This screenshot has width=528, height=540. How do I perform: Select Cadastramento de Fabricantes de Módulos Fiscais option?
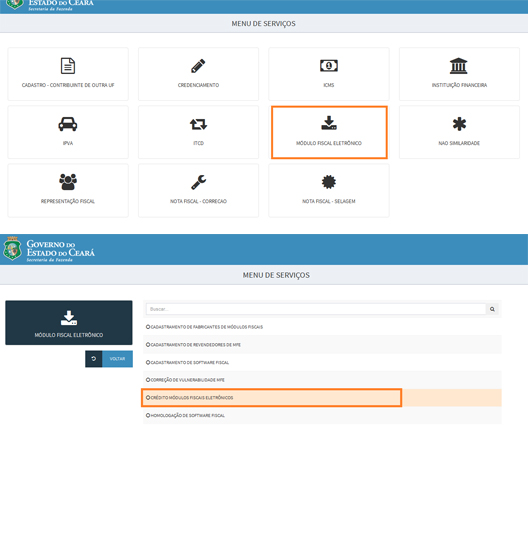click(322, 327)
